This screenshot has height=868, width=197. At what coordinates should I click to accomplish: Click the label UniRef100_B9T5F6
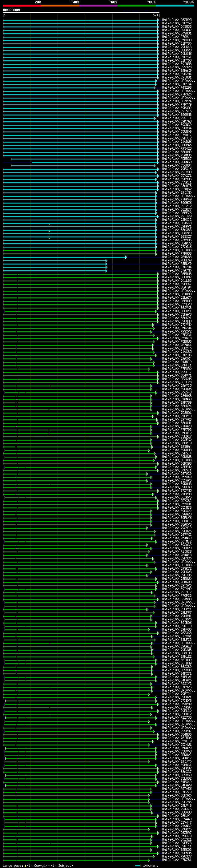click(177, 111)
